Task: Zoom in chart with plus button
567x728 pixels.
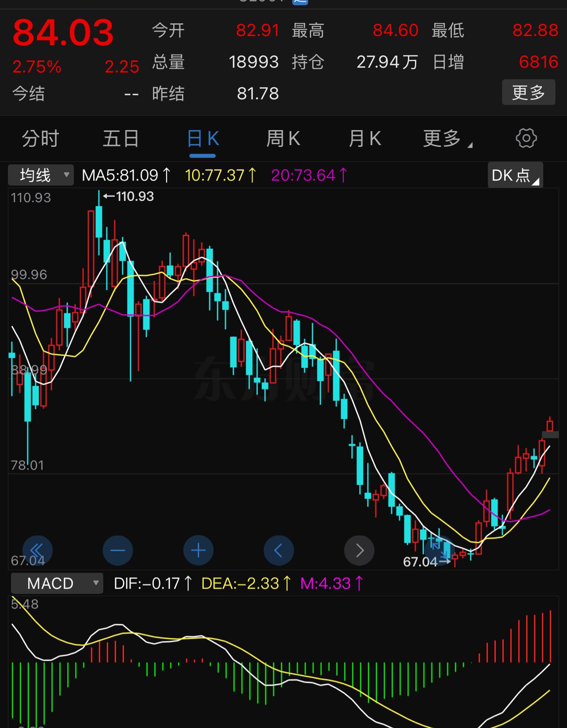Action: click(x=198, y=551)
